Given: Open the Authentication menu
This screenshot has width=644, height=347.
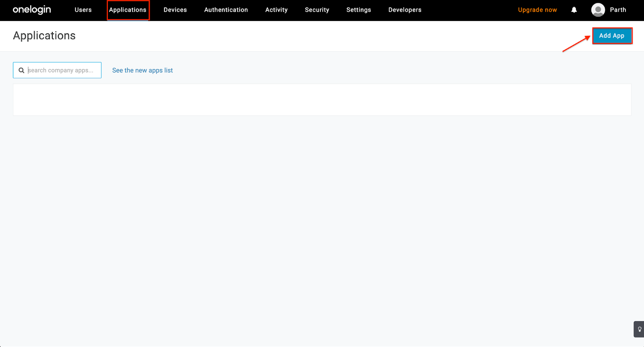Looking at the screenshot, I should click(226, 10).
